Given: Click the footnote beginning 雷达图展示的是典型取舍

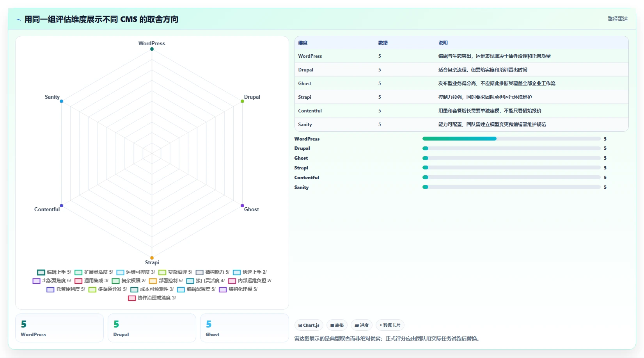Looking at the screenshot, I should pos(388,338).
